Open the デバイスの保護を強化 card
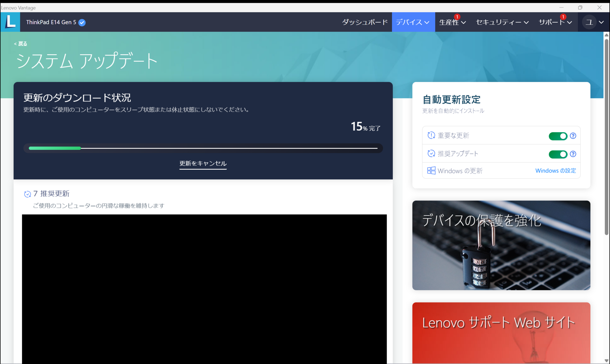This screenshot has width=610, height=364. pos(501,245)
